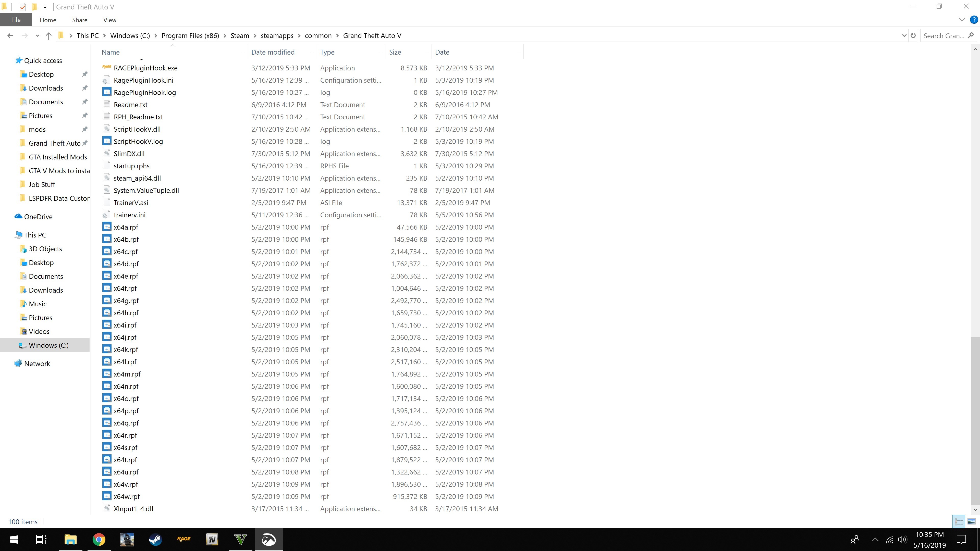Expand the ribbon using the chevron
The width and height of the screenshot is (980, 551).
pyautogui.click(x=962, y=20)
